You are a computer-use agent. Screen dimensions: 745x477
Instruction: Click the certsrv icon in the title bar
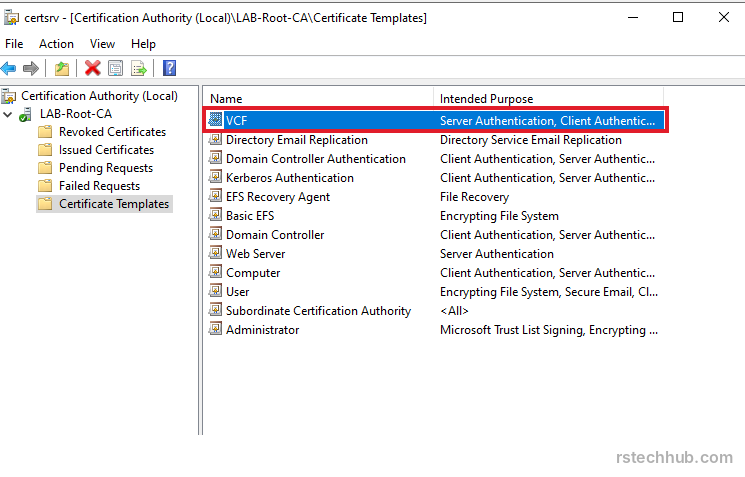[x=11, y=18]
